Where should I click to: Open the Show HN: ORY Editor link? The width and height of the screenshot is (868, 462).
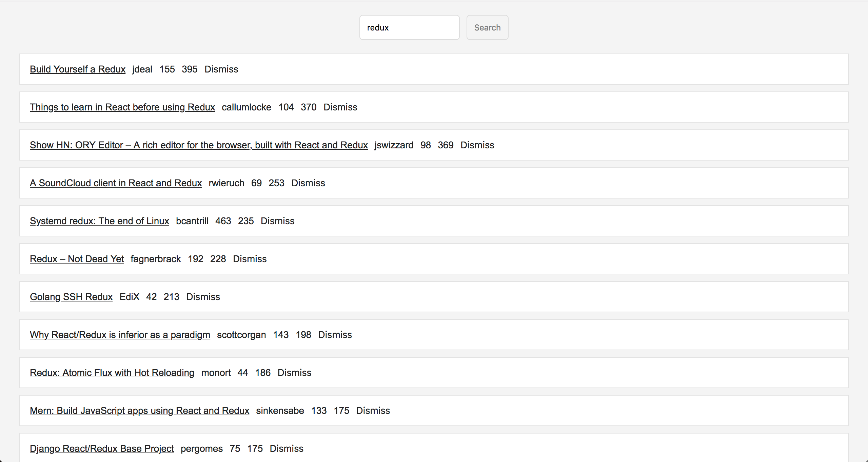(x=199, y=145)
